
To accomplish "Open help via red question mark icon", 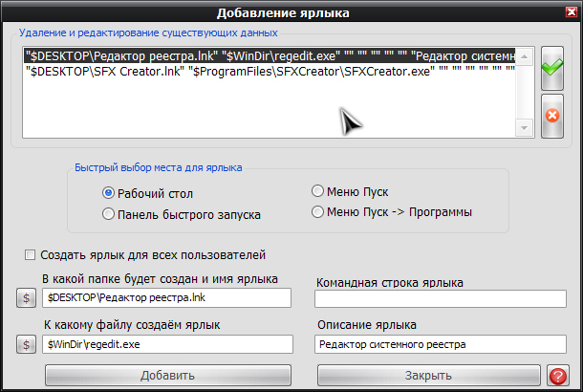I will [x=557, y=375].
